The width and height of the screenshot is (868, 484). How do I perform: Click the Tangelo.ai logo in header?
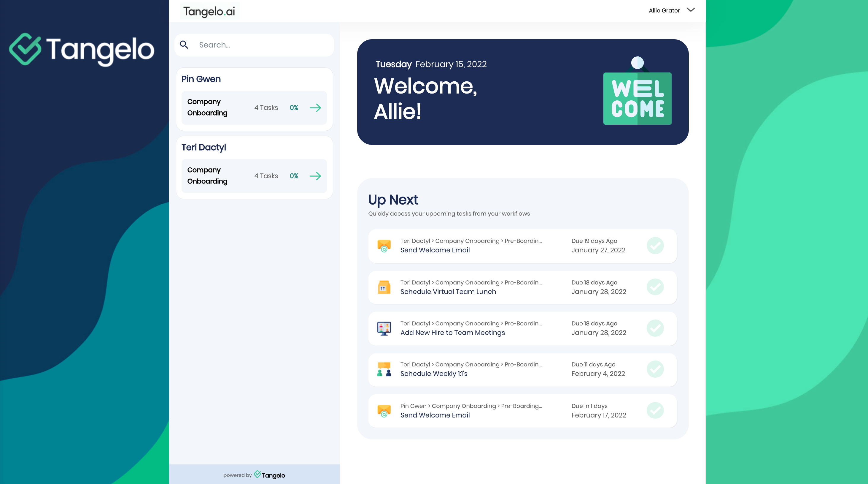209,12
